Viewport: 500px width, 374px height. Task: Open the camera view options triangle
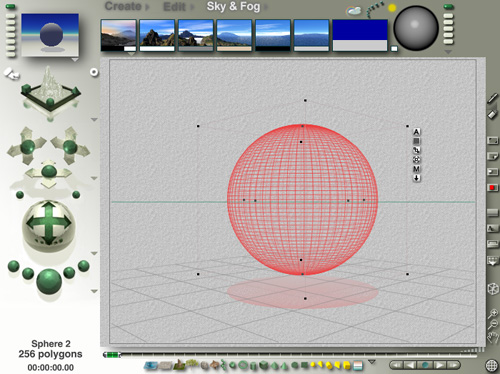point(94,119)
